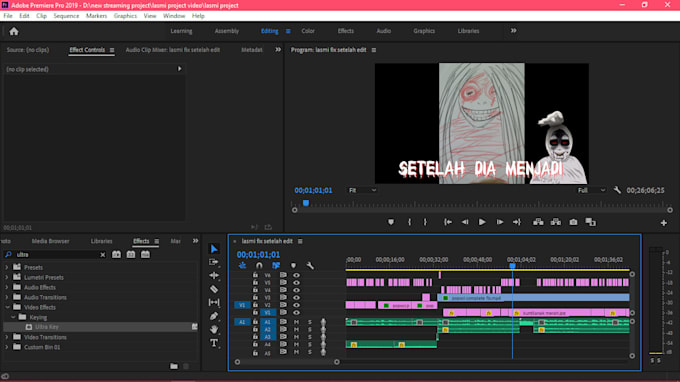
Task: Select the Pen tool
Action: (214, 316)
